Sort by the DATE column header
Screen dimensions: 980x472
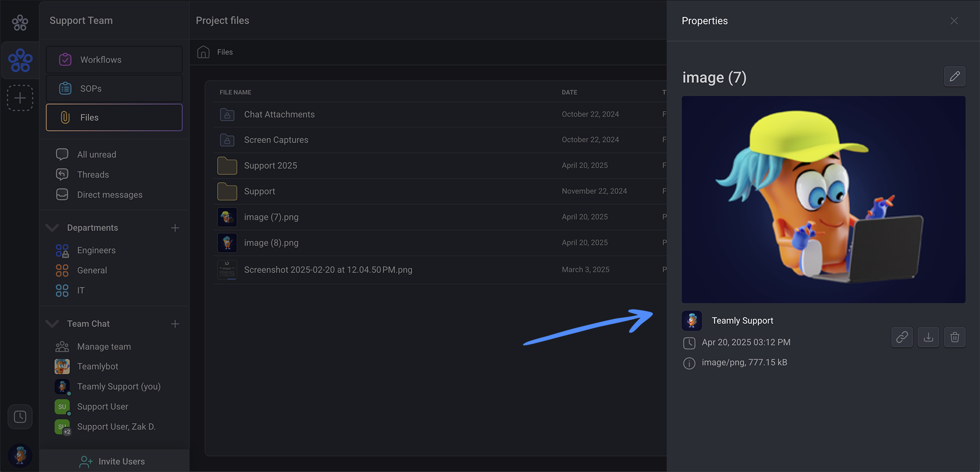569,93
